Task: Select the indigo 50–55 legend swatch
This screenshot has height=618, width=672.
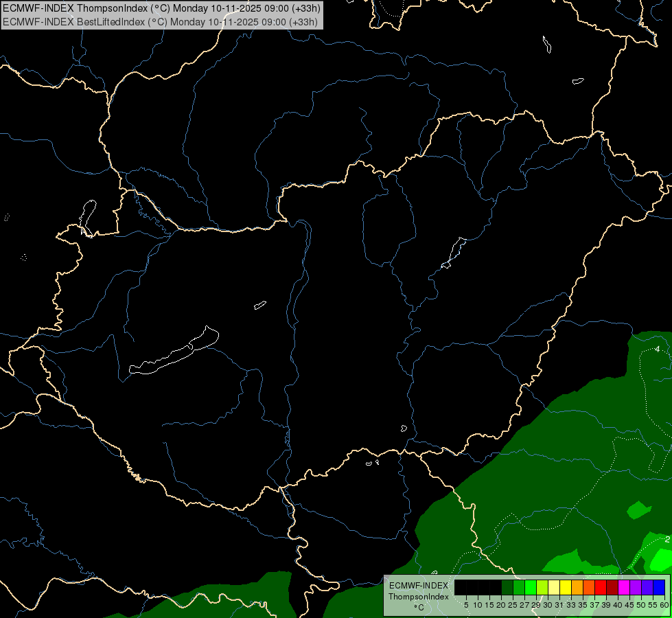Action: coord(647,587)
